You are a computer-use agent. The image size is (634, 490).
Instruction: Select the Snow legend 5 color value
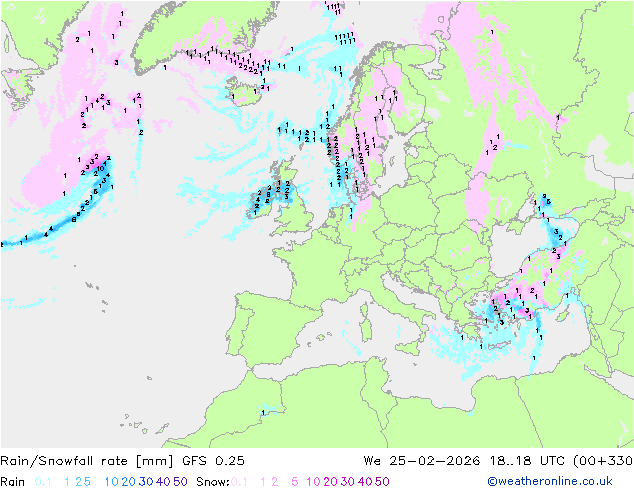[x=295, y=482]
